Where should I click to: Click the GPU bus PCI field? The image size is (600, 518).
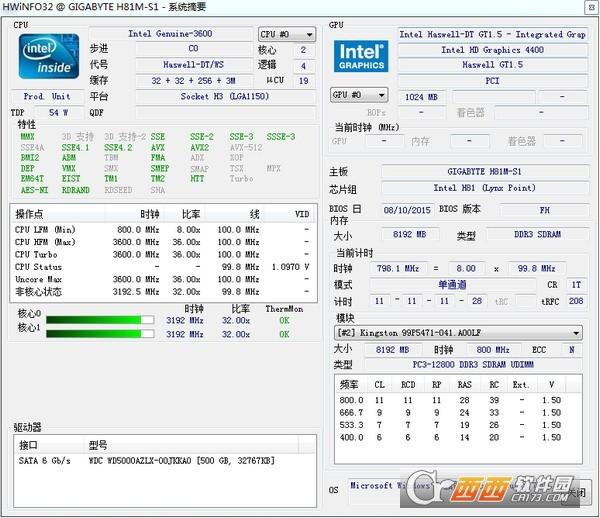[x=492, y=81]
